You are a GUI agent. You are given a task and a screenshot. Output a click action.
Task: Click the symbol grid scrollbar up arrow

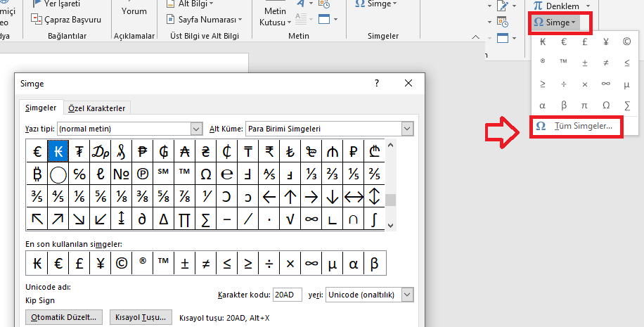click(x=391, y=145)
